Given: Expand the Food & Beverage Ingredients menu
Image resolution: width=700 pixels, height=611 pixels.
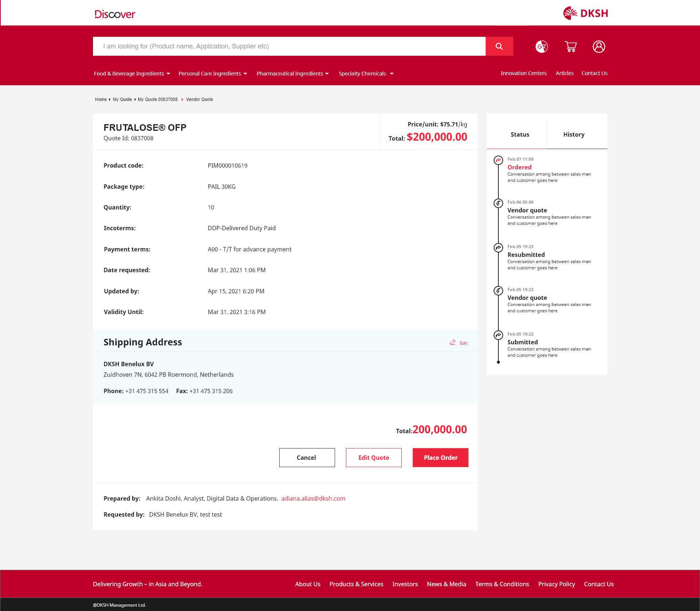Looking at the screenshot, I should [x=131, y=73].
